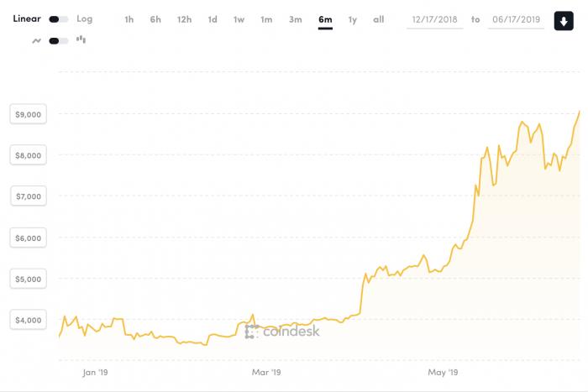
Task: Select the 6h time range
Action: click(155, 19)
